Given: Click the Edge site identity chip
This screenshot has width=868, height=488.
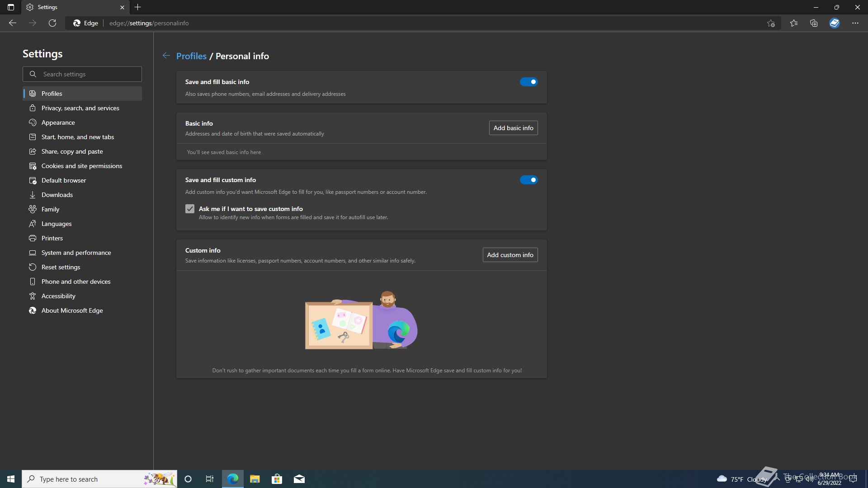Looking at the screenshot, I should tap(86, 23).
